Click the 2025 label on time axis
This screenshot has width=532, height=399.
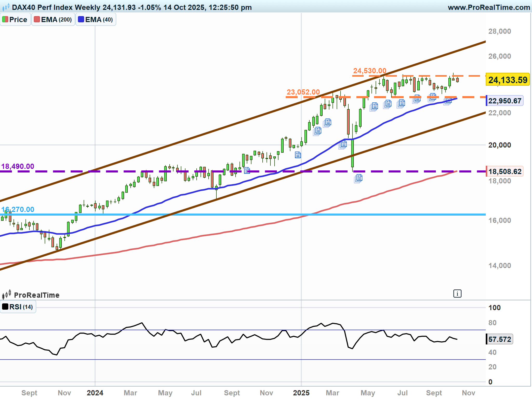[301, 393]
